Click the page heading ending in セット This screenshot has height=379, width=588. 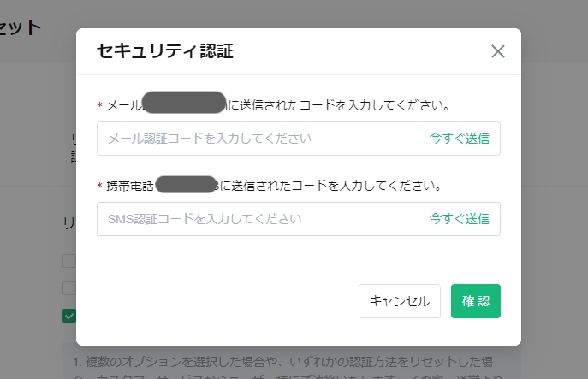coord(21,27)
